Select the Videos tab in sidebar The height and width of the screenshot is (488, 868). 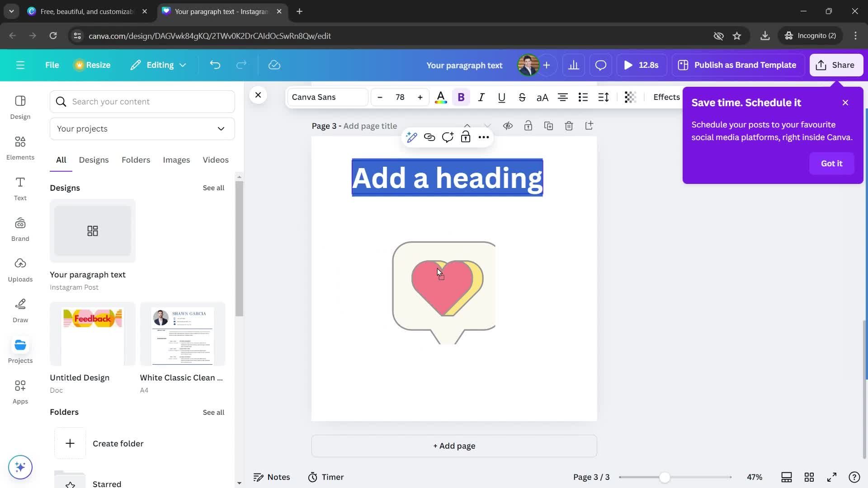coord(216,160)
